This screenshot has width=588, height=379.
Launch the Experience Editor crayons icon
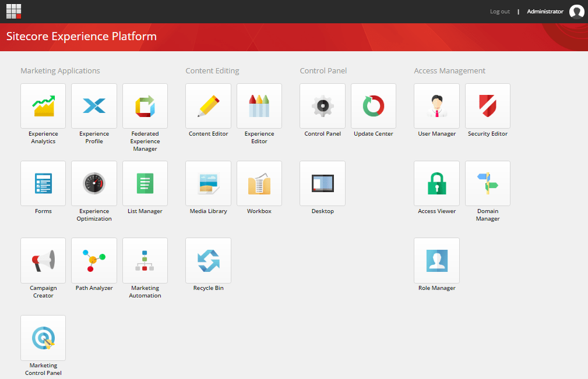[x=259, y=106]
